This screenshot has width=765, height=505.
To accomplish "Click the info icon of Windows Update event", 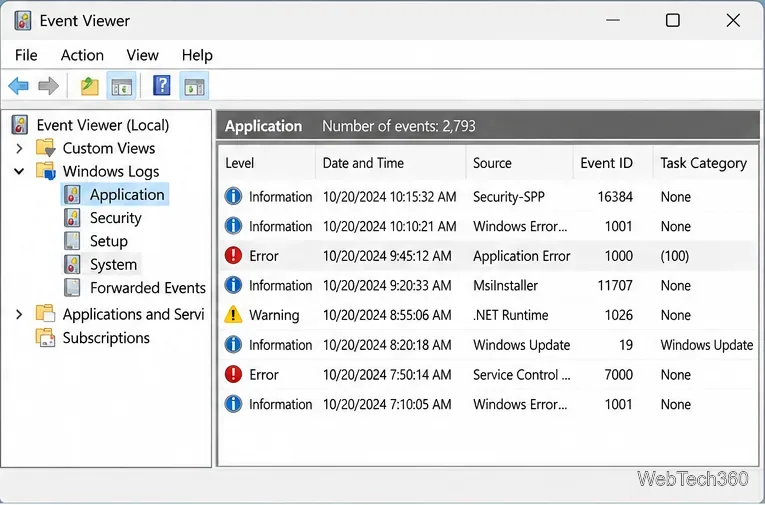I will 233,344.
